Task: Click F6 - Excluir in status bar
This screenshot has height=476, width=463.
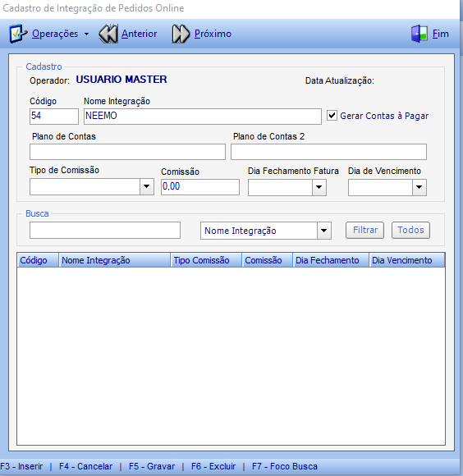Action: point(213,466)
